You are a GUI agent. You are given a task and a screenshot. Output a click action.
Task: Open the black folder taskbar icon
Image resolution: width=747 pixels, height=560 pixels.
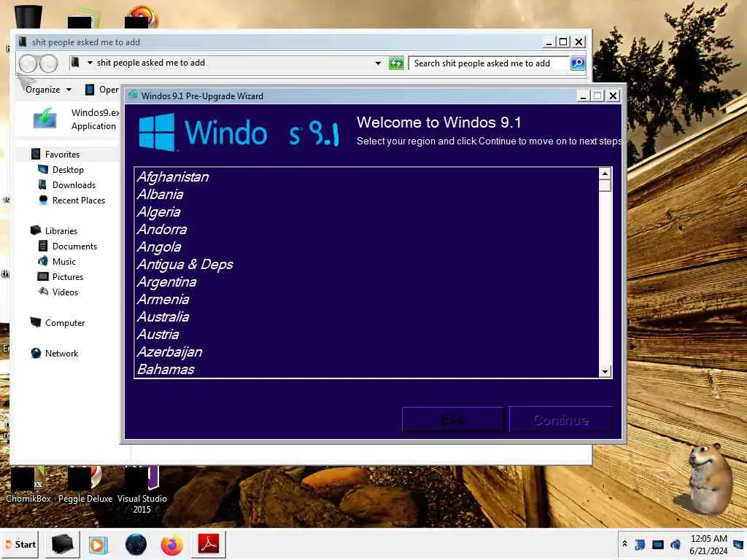(63, 544)
